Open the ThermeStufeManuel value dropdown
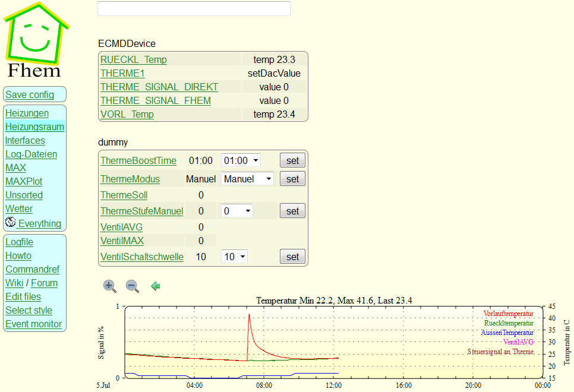This screenshot has width=574, height=392. (237, 211)
